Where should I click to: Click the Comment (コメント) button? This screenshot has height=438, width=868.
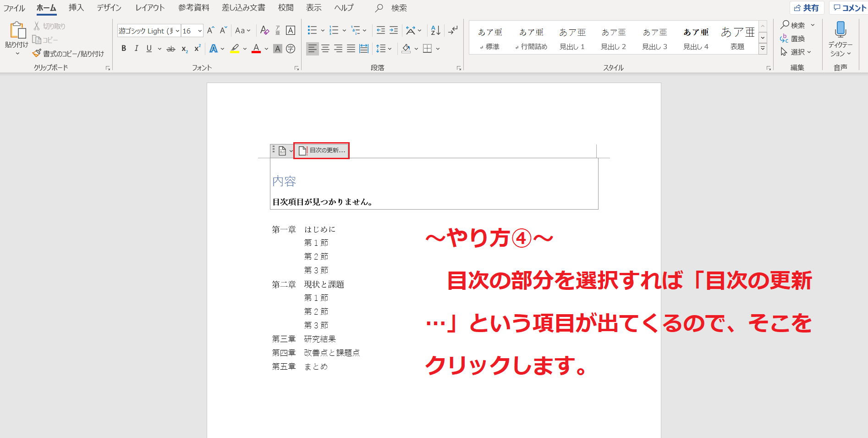(x=849, y=8)
